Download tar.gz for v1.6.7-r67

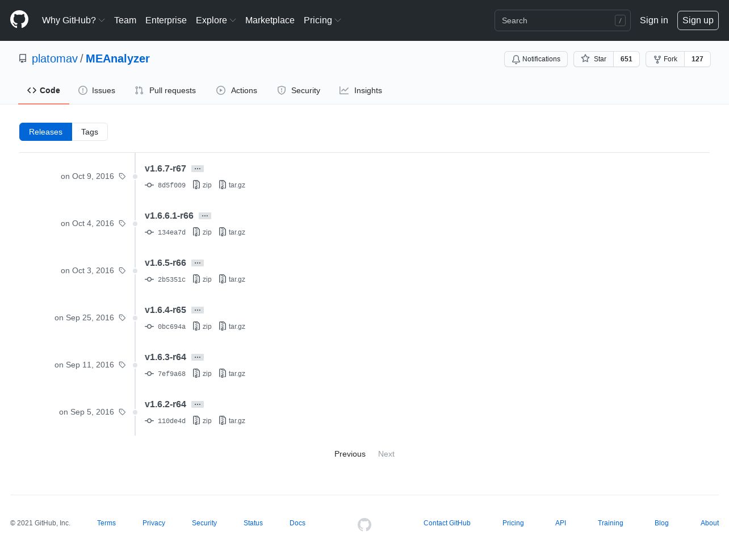pos(232,185)
